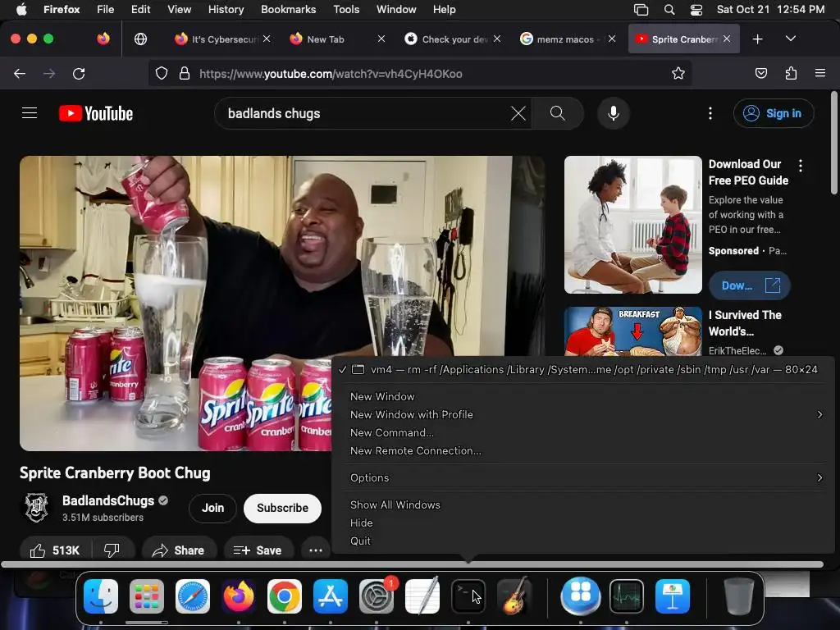The height and width of the screenshot is (630, 840).
Task: Launch Google Chrome from the Dock
Action: (x=285, y=596)
